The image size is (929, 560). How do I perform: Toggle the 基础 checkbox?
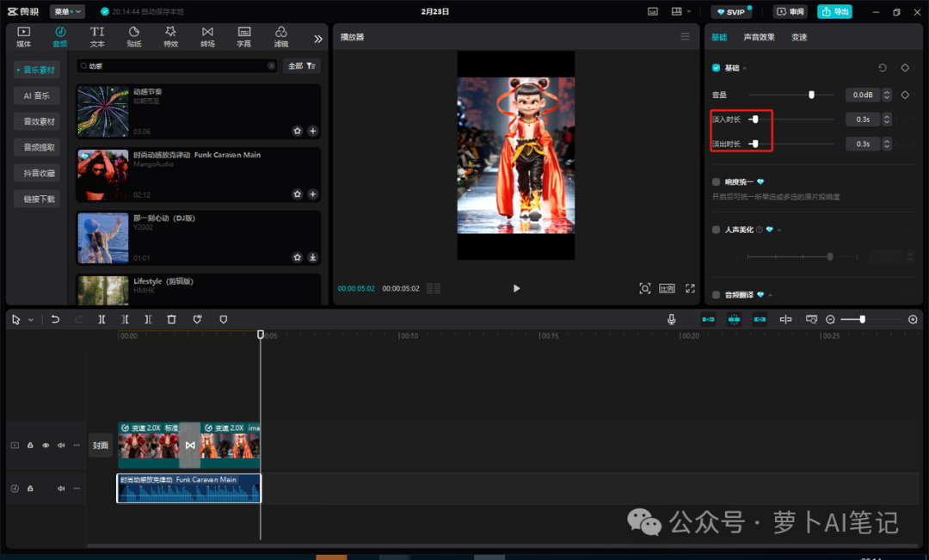pyautogui.click(x=716, y=68)
